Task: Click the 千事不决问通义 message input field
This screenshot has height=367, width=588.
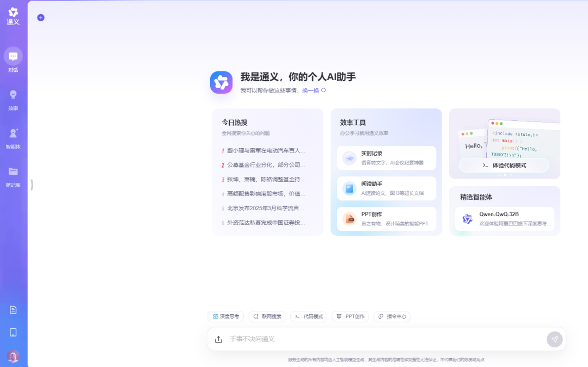Action: point(386,339)
